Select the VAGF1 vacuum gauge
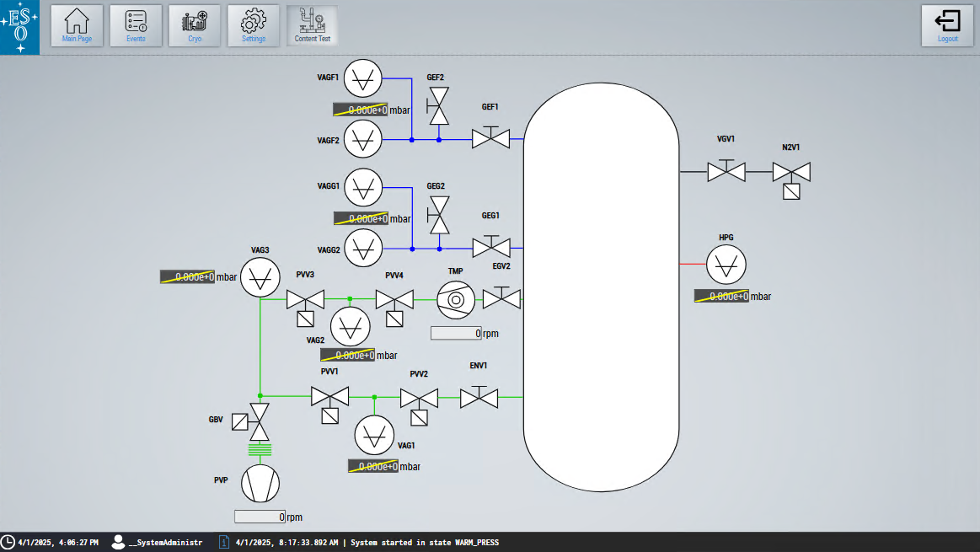This screenshot has height=552, width=980. click(x=363, y=78)
